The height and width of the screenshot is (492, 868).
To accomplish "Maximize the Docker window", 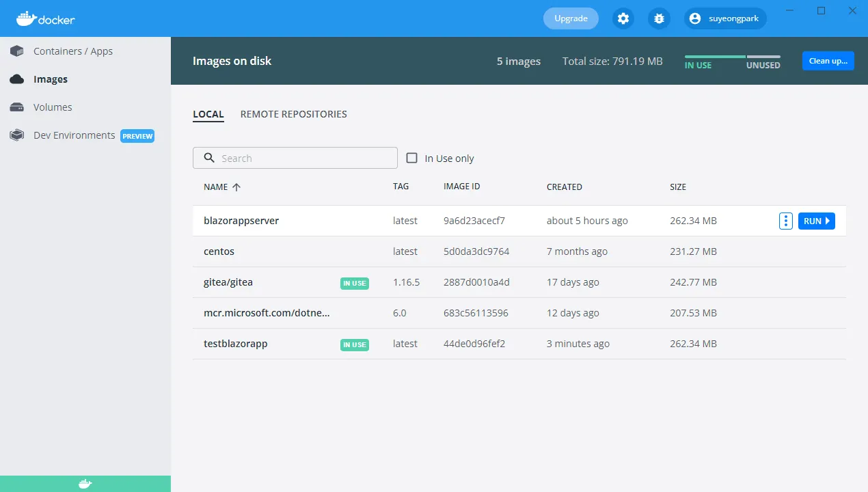I will tap(822, 10).
